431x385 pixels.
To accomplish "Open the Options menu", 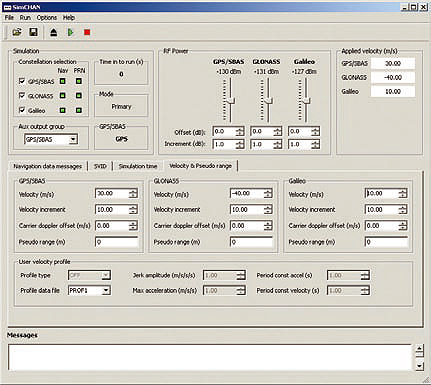I will pos(47,18).
